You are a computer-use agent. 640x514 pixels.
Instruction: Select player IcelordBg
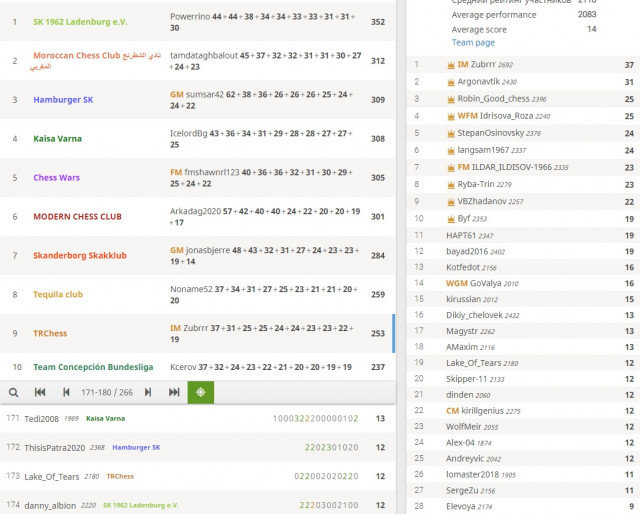click(x=189, y=134)
